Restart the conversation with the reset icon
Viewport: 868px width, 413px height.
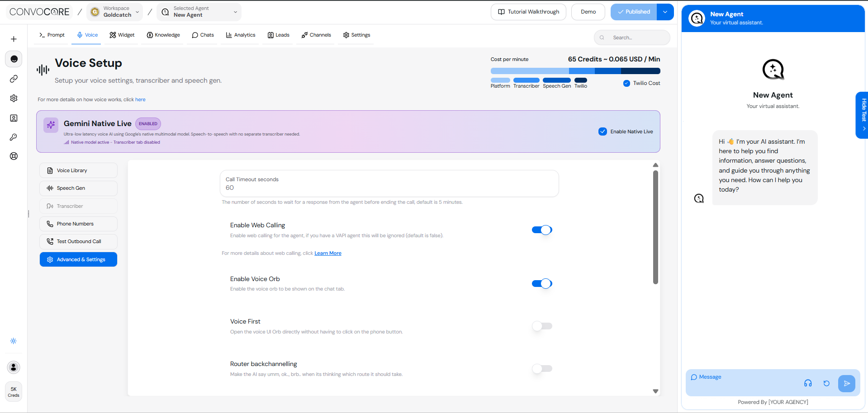(827, 383)
